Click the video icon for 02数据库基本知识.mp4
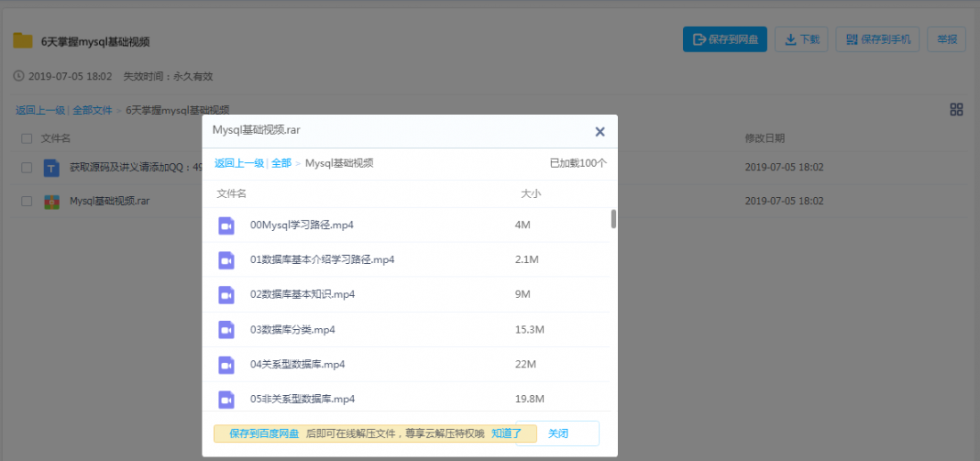The width and height of the screenshot is (980, 461). 226,294
